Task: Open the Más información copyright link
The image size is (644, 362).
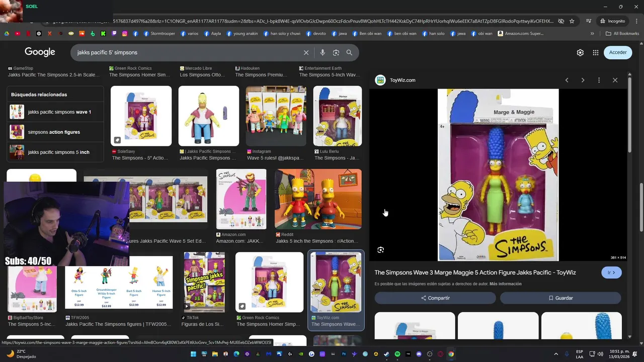Action: click(506, 284)
